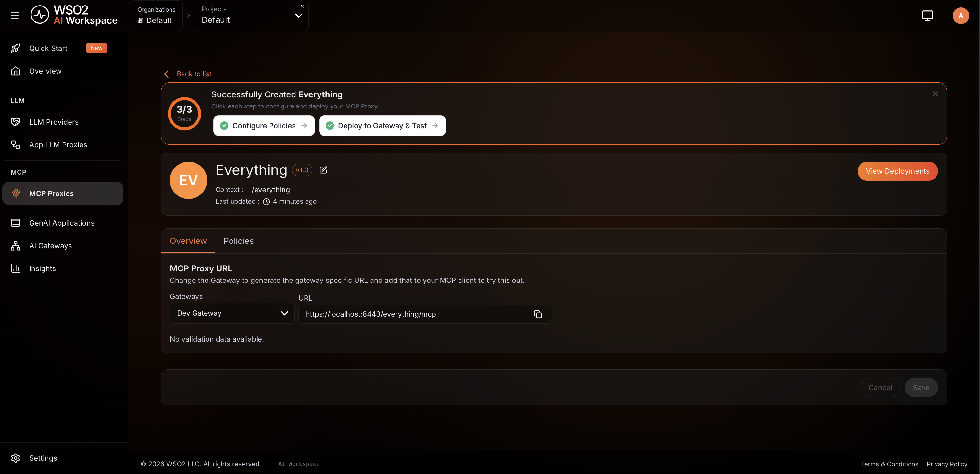Image resolution: width=980 pixels, height=474 pixels.
Task: Click the App LLM Proxies icon
Action: point(16,145)
